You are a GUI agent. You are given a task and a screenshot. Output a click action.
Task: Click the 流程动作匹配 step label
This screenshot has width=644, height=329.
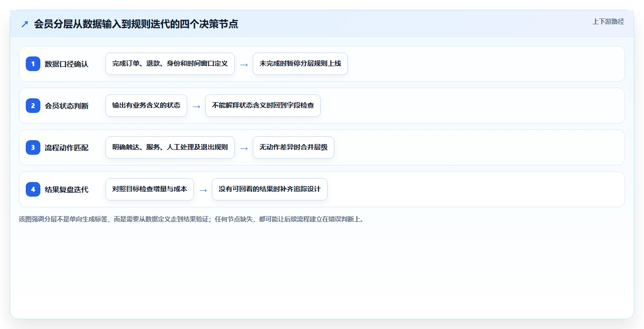pos(67,147)
